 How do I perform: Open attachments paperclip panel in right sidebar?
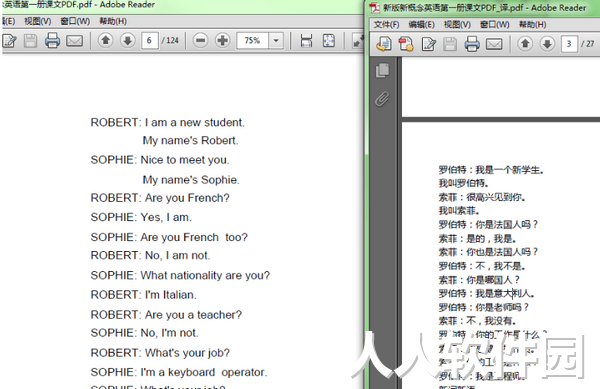tap(382, 99)
